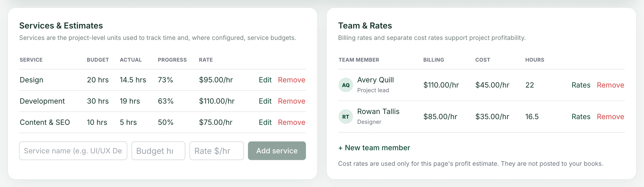Image resolution: width=644 pixels, height=187 pixels.
Task: Click the Project lead role label
Action: [373, 90]
